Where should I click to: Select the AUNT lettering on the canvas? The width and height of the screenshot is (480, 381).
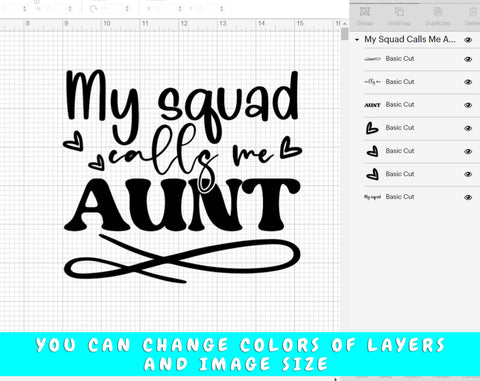click(182, 205)
